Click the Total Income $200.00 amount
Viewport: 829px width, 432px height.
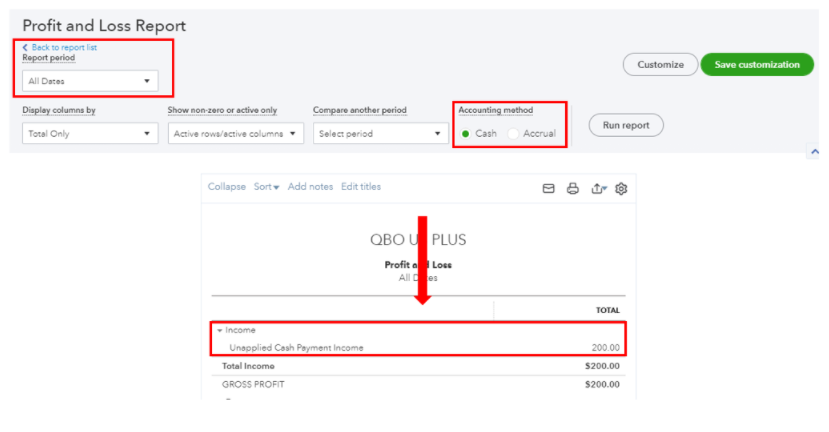pos(602,366)
